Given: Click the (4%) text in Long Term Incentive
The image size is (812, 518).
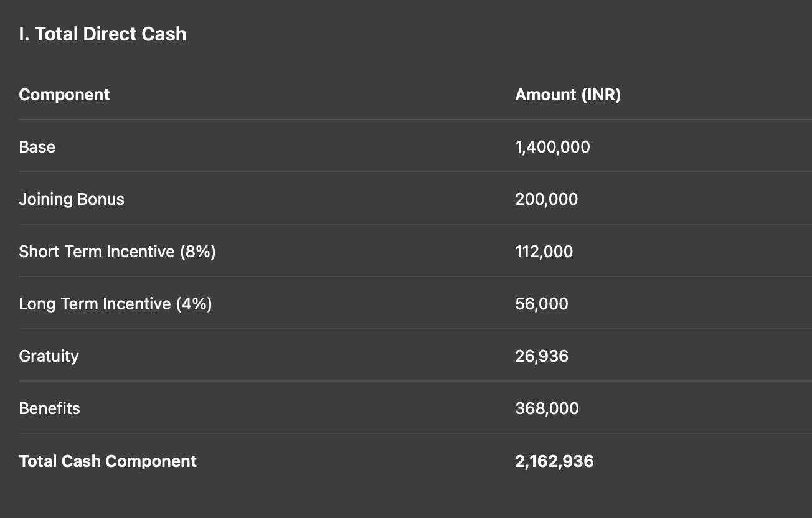Looking at the screenshot, I should [194, 304].
